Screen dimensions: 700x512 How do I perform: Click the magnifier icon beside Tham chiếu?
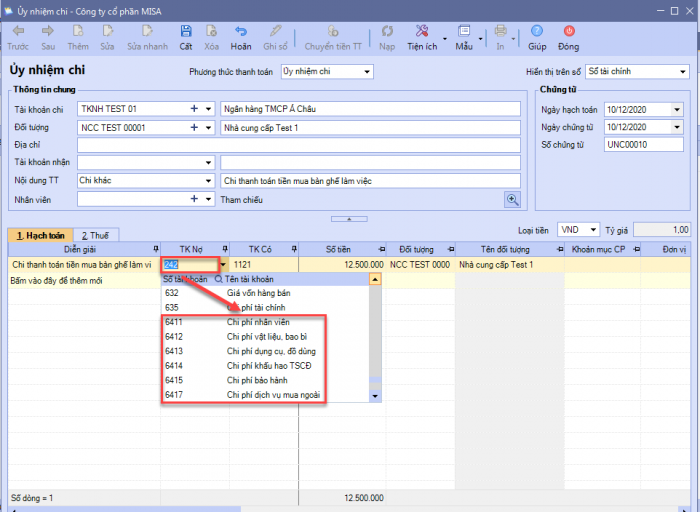coord(512,199)
